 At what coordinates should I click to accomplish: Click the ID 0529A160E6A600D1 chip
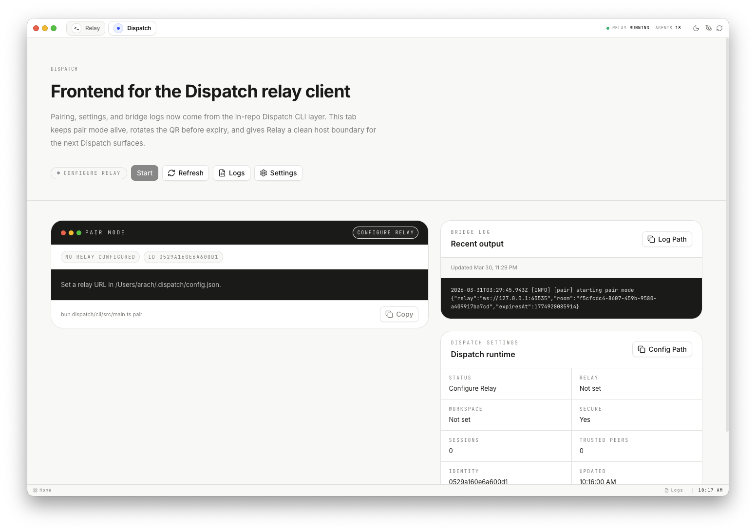(x=183, y=257)
